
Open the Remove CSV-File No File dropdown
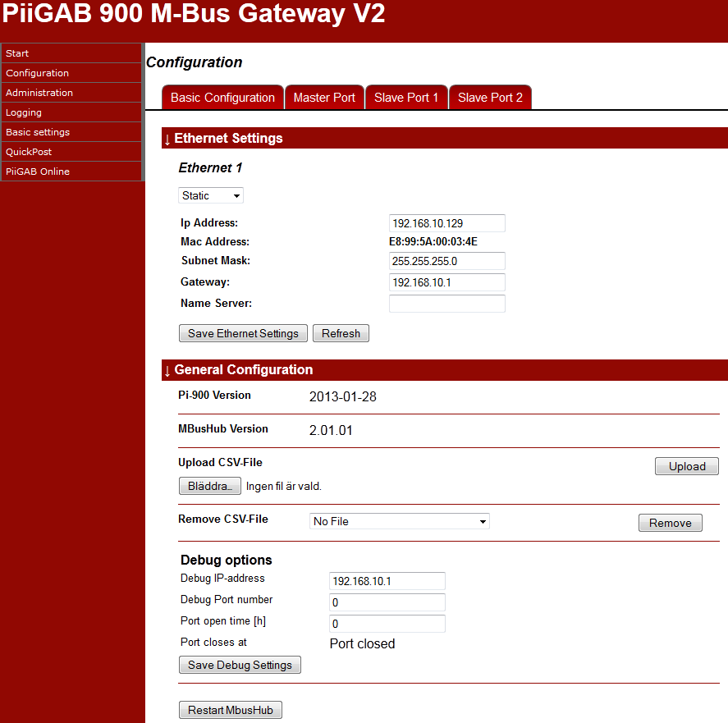[x=399, y=521]
